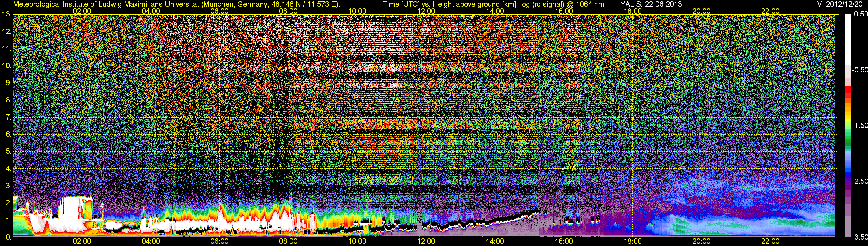868x246 pixels.
Task: Click the height axis label '1.'
Action: click(8, 220)
